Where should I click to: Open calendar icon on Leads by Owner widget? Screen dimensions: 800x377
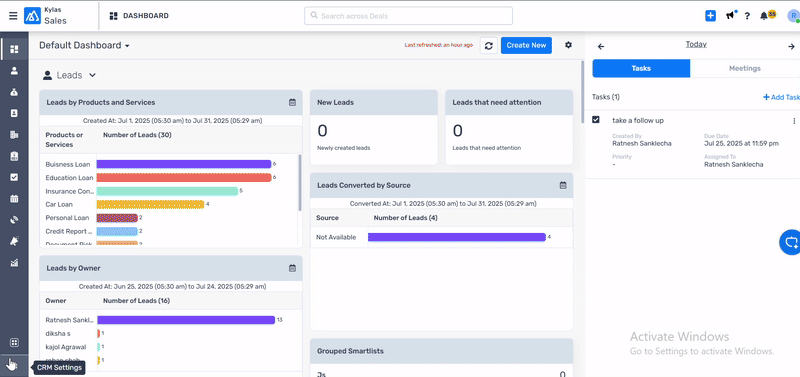(x=292, y=268)
